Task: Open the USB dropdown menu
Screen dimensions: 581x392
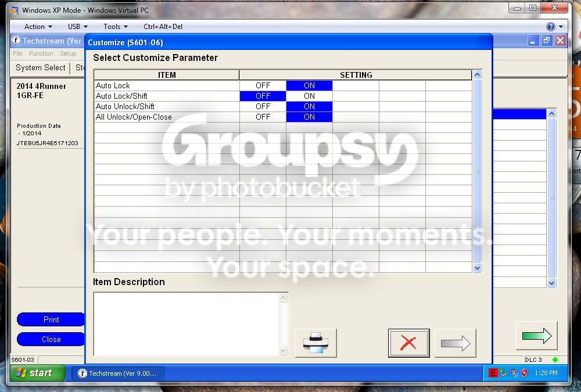Action: click(x=77, y=27)
